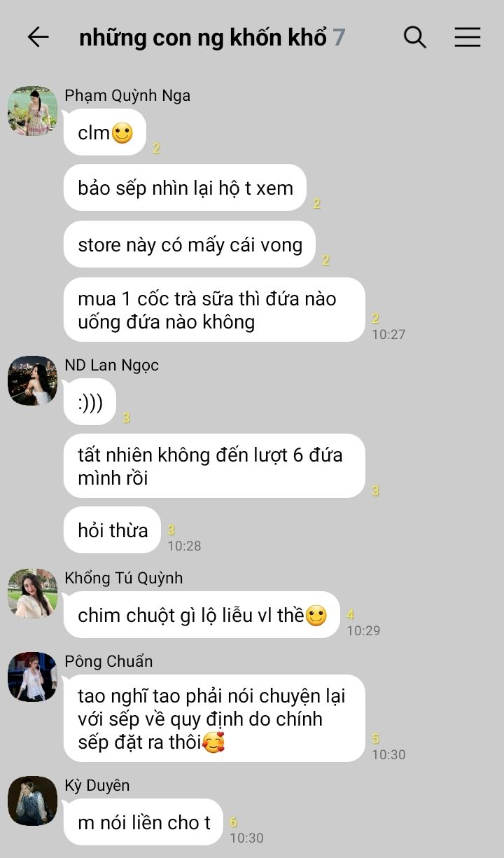
Task: Tap read count beside 'hỏi thừa'
Action: tap(171, 530)
